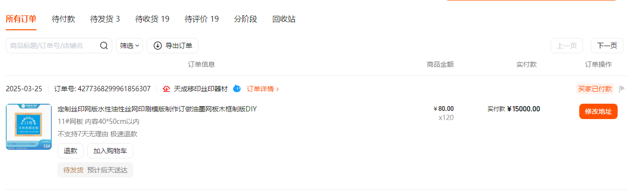
Task: Switch to 待发货 3 tab
Action: point(105,19)
